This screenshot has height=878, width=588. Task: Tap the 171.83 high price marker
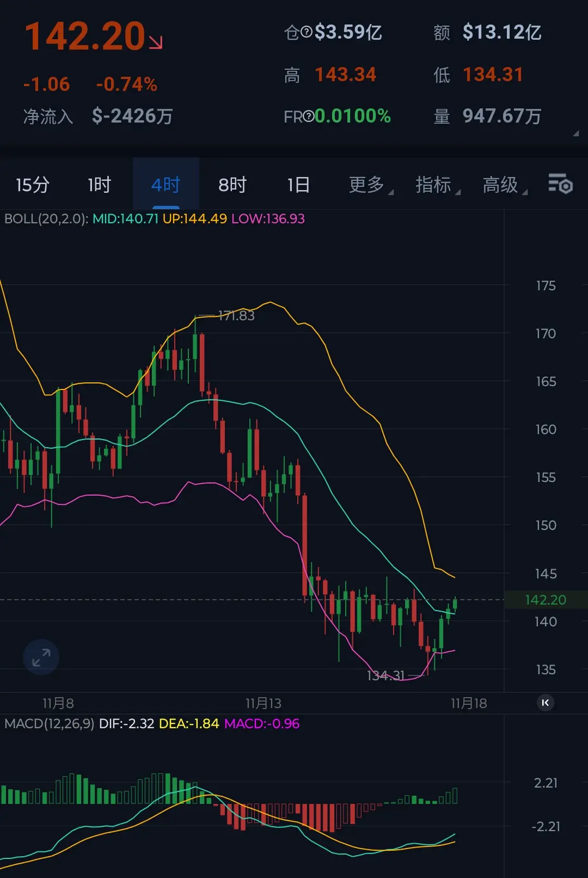236,315
